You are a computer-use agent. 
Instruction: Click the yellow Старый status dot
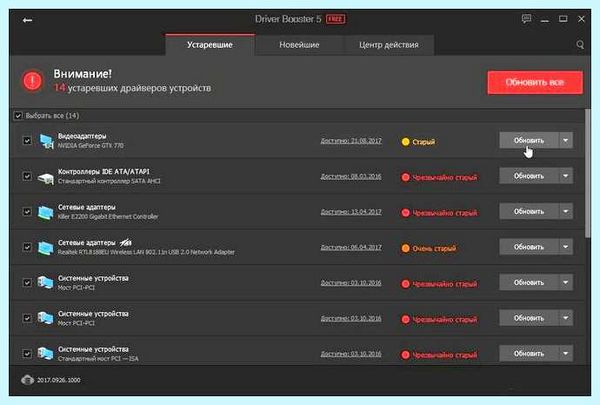point(405,142)
